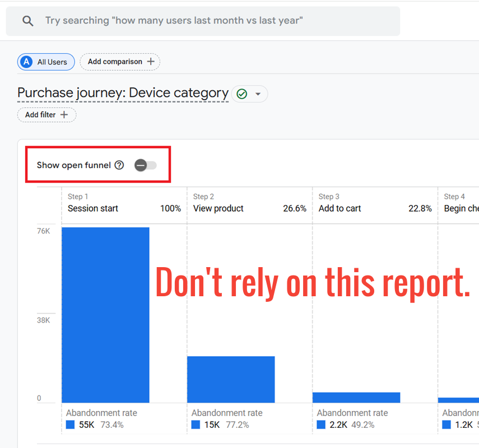
Task: Select the 'A' avatar icon in All Users chip
Action: click(25, 62)
